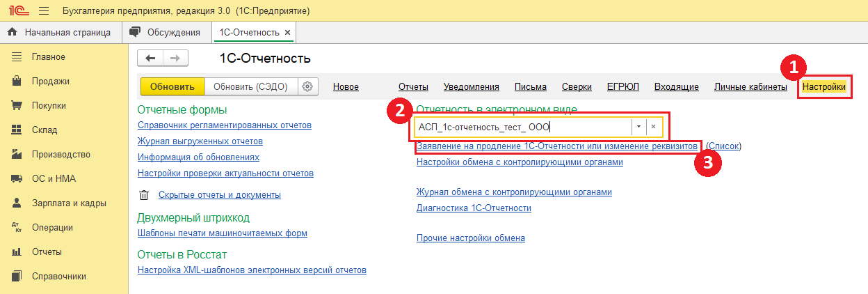The image size is (868, 294).
Task: Go forward with the right arrow
Action: click(x=175, y=58)
